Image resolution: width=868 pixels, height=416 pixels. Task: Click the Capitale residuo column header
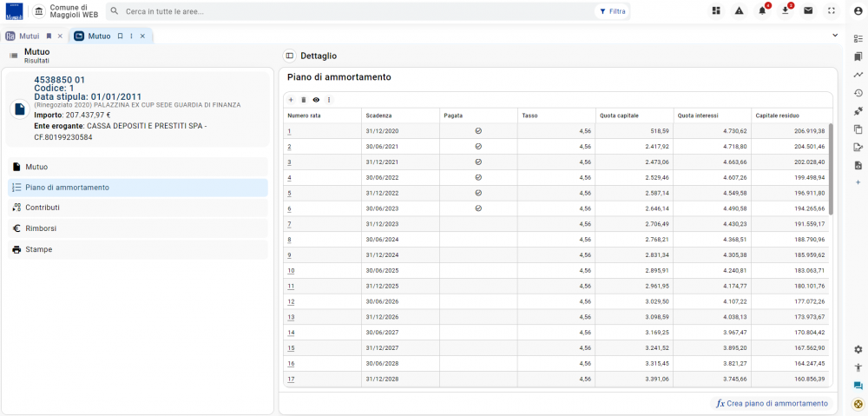click(790, 116)
